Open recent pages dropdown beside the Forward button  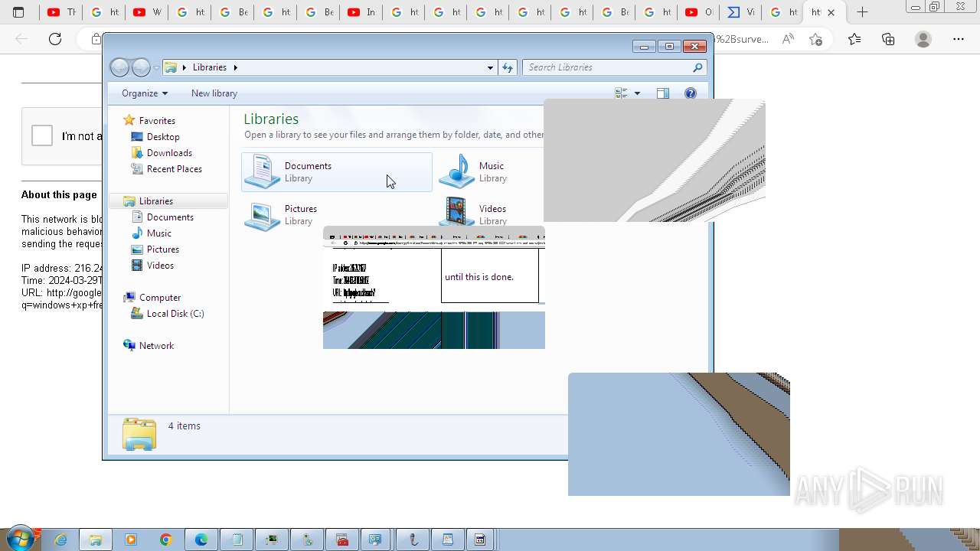pyautogui.click(x=156, y=68)
